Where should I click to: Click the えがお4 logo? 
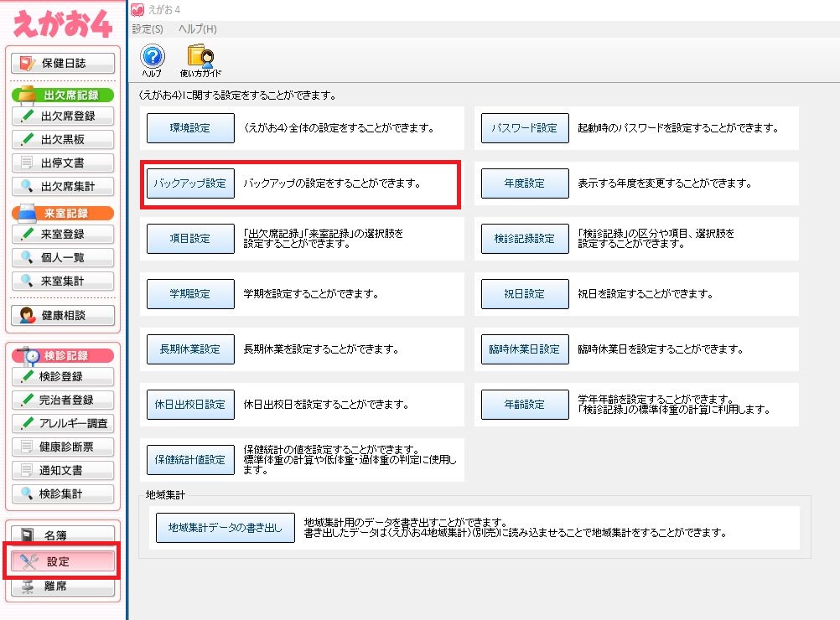[62, 23]
